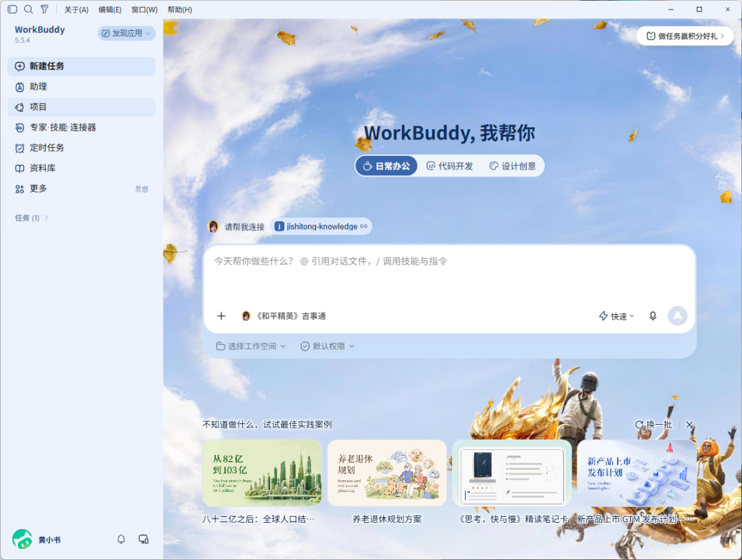Click 养老退休规划方案 caption
742x560 pixels.
[x=387, y=519]
